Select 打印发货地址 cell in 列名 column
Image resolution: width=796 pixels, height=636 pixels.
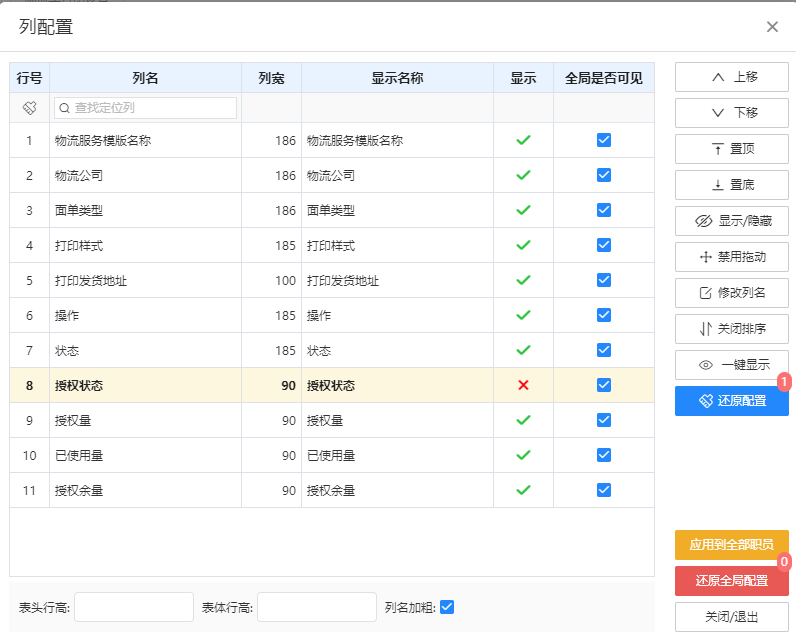coord(145,280)
